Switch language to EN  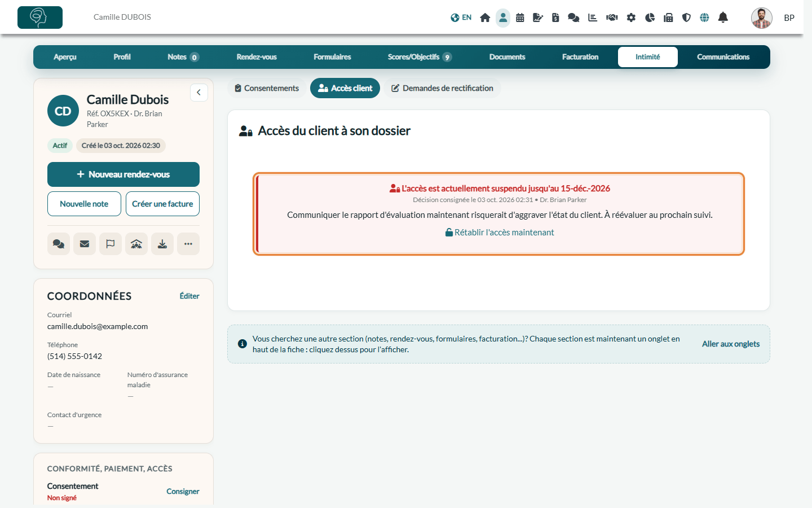[x=461, y=17]
